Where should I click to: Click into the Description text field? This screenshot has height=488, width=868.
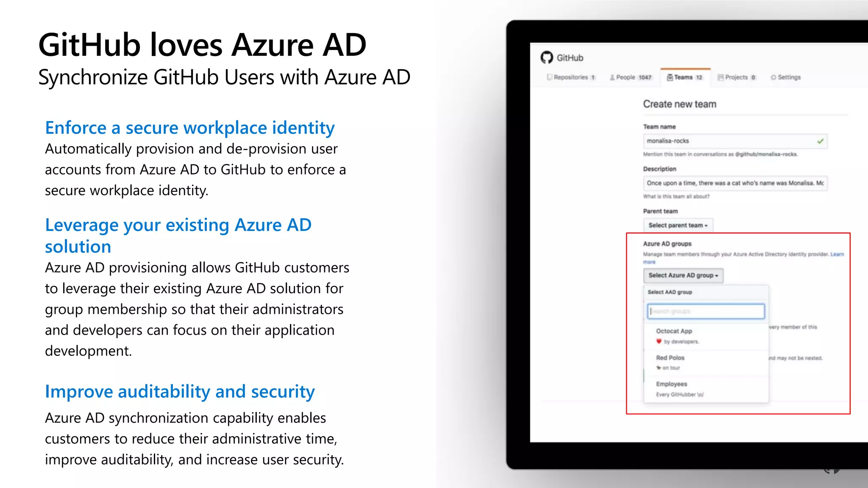735,183
